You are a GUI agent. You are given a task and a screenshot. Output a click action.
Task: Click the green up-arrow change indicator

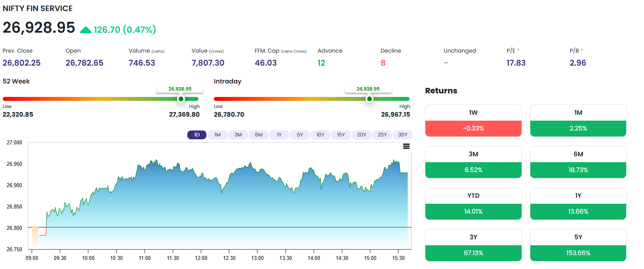[86, 30]
